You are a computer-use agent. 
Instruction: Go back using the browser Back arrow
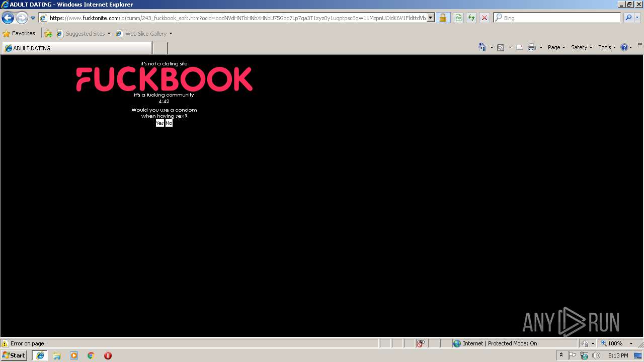pyautogui.click(x=8, y=18)
